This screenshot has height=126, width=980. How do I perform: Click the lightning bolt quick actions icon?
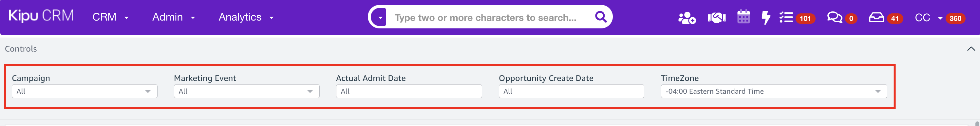click(766, 18)
